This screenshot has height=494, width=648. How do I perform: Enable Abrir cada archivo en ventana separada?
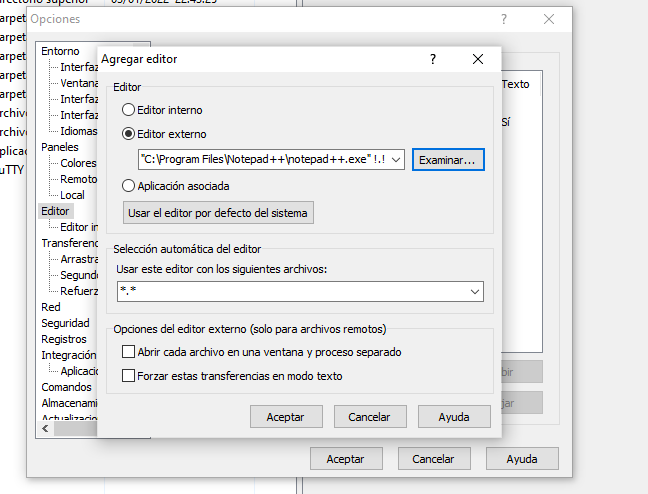128,352
